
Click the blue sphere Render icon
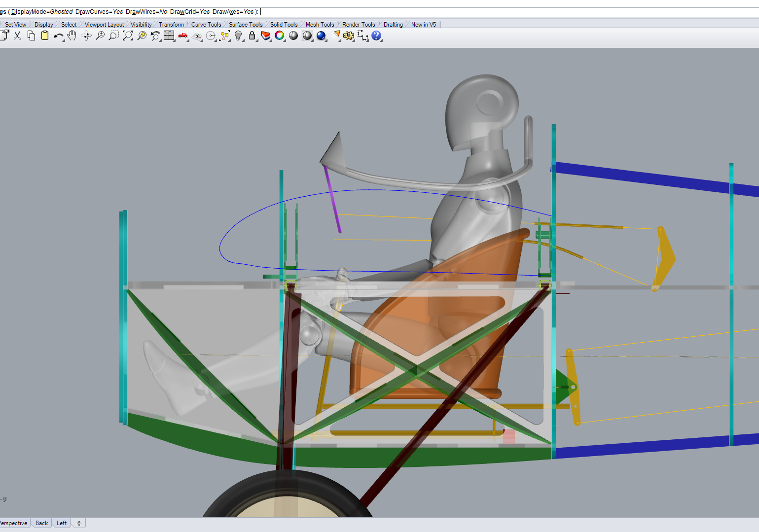pos(322,35)
